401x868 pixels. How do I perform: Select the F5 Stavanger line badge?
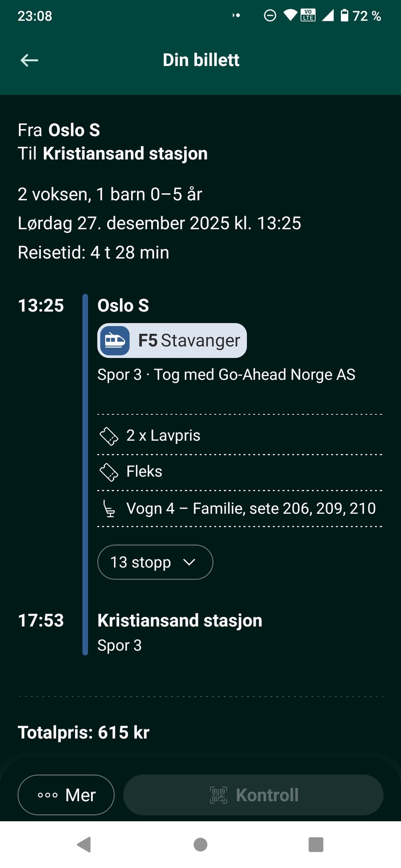(x=172, y=341)
